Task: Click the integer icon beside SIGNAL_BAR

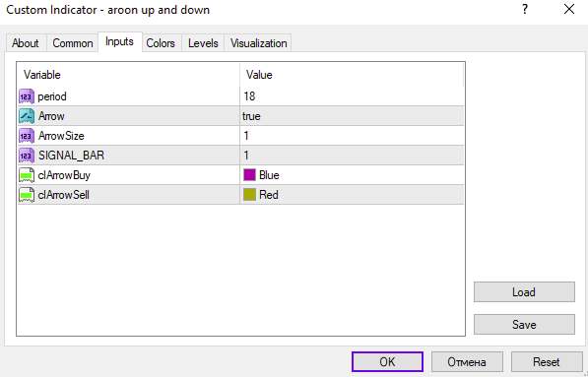Action: pyautogui.click(x=27, y=156)
